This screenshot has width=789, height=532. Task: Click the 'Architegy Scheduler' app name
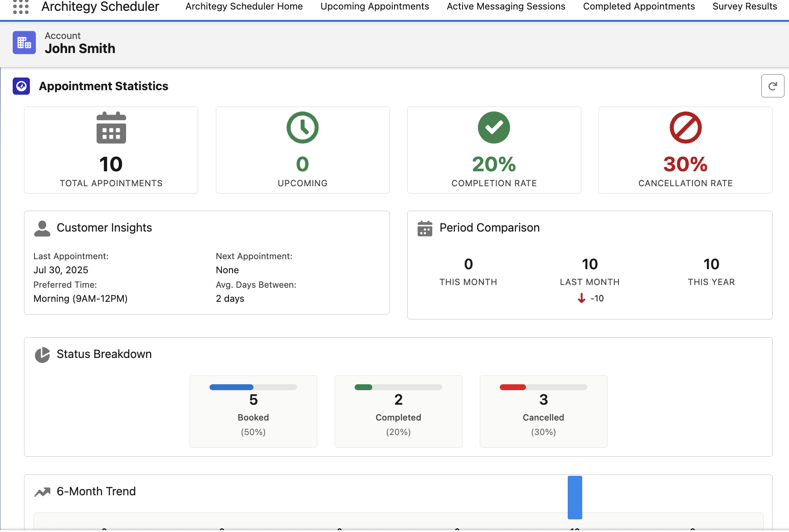coord(100,6)
